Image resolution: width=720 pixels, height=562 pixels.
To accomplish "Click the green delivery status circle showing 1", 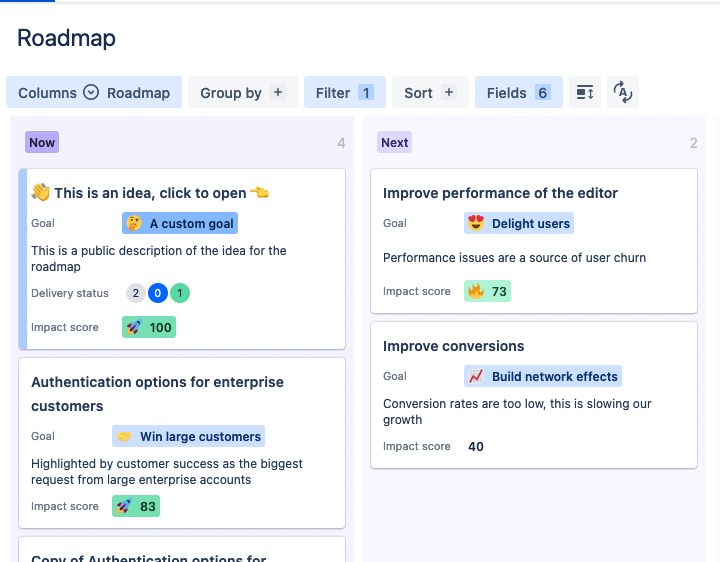I will 180,293.
